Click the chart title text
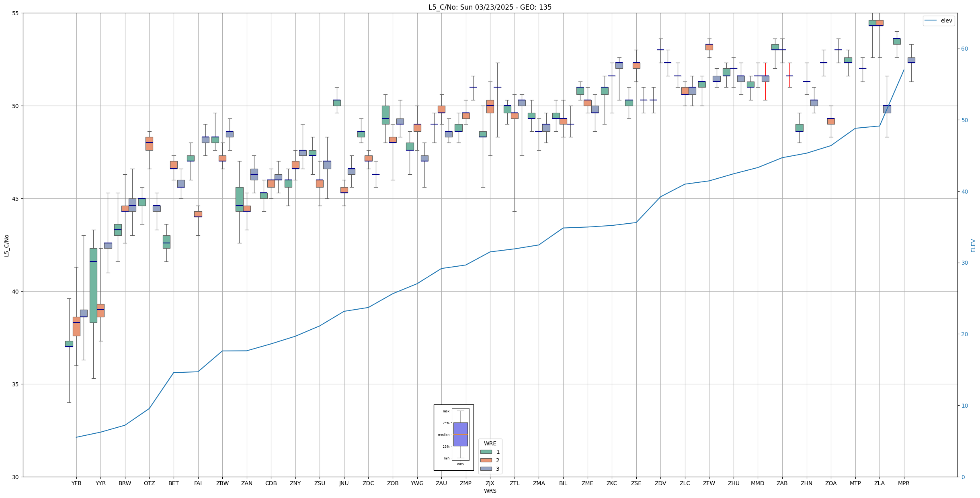This screenshot has width=980, height=498. [x=490, y=7]
